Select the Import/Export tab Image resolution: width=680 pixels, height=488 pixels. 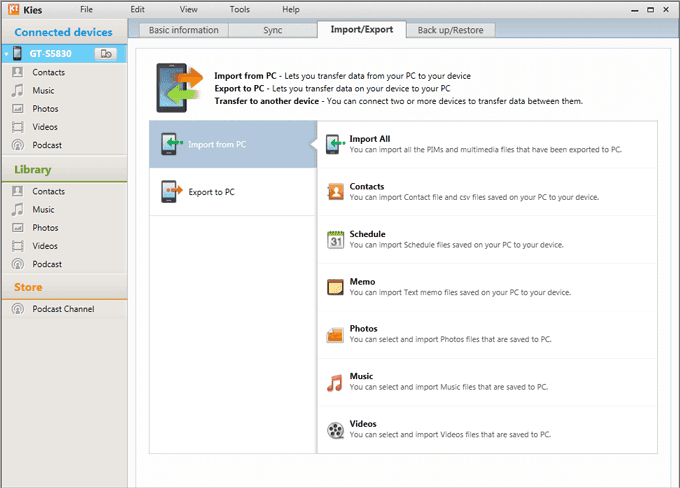coord(362,29)
